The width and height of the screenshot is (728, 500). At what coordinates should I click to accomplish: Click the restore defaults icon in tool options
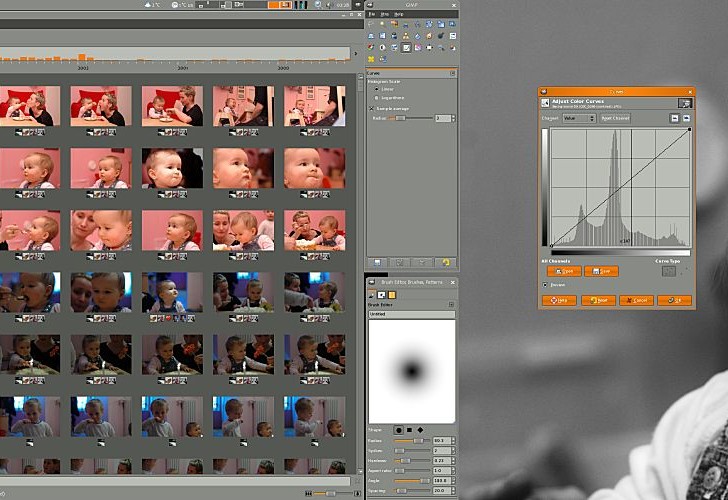coord(446,262)
